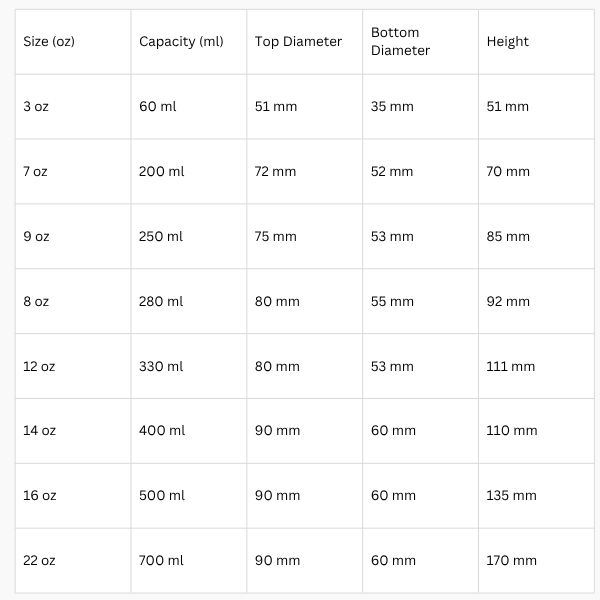Click the 55 mm bottom diameter cell
This screenshot has height=600, width=600.
point(421,302)
